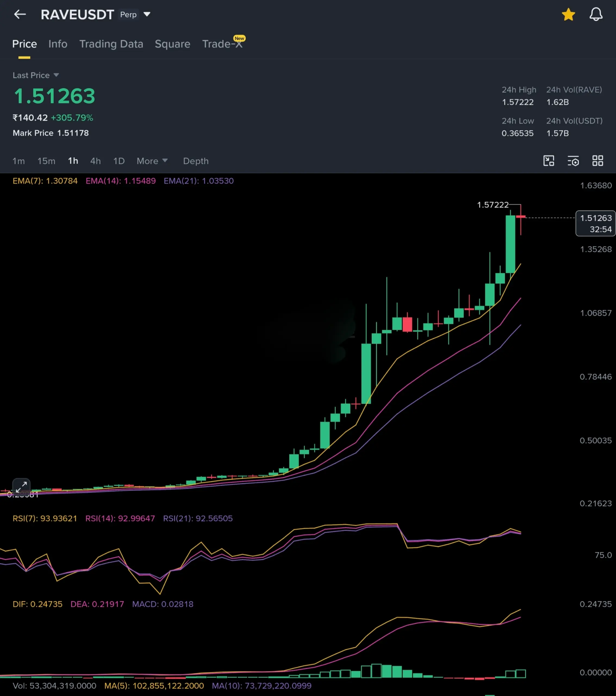This screenshot has width=616, height=696.
Task: Open the grid layout icon
Action: pyautogui.click(x=598, y=161)
